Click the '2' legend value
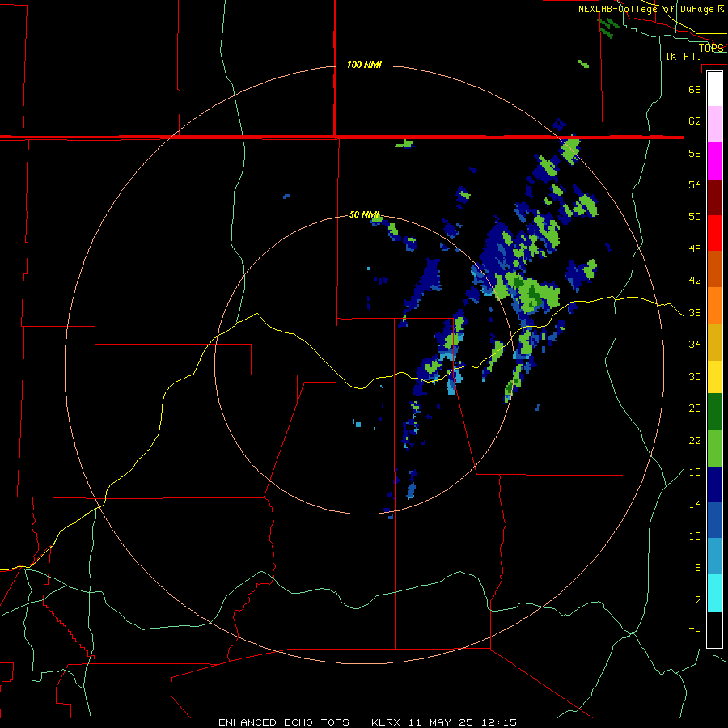 (697, 599)
